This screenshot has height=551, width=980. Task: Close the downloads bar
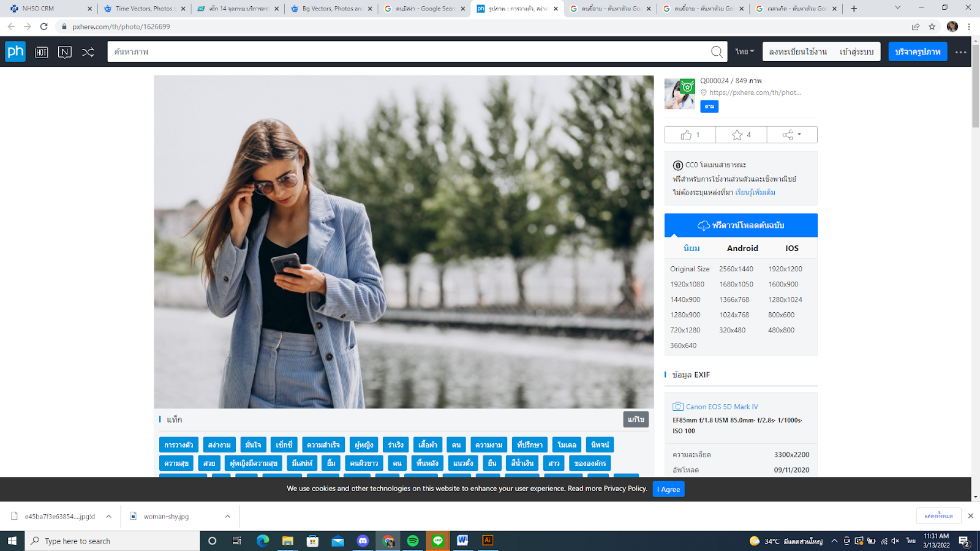970,516
